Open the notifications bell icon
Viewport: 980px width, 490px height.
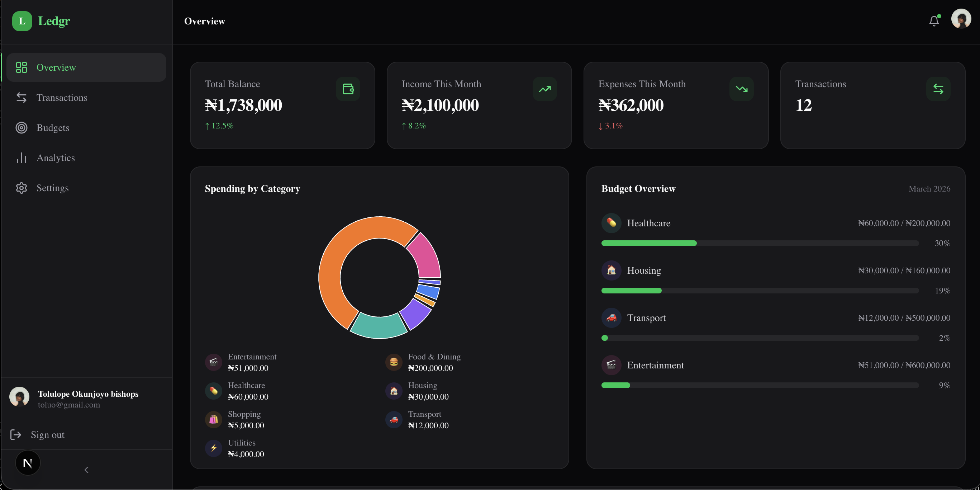point(934,21)
